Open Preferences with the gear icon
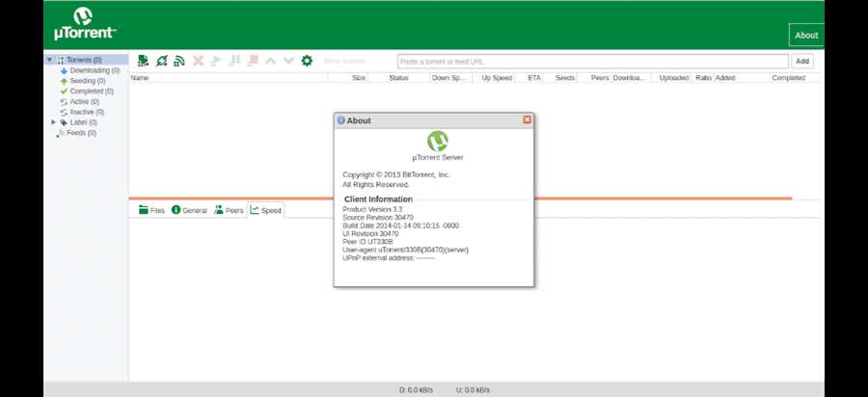The width and height of the screenshot is (868, 397). point(307,61)
